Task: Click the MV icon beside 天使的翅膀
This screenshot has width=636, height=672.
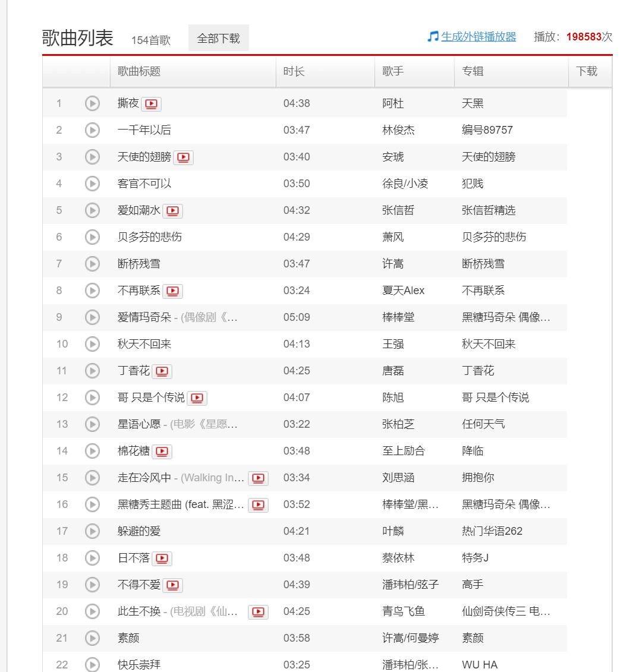Action: pyautogui.click(x=184, y=157)
